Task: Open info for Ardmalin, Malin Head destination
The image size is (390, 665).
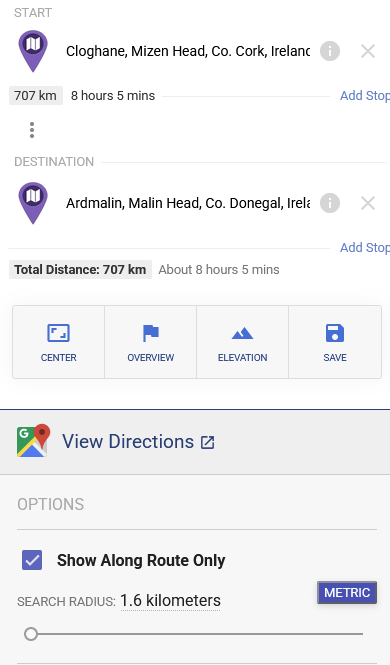Action: 330,203
